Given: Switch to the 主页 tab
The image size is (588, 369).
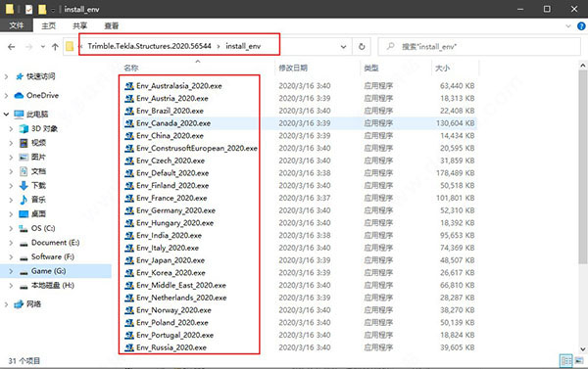Looking at the screenshot, I should point(49,25).
